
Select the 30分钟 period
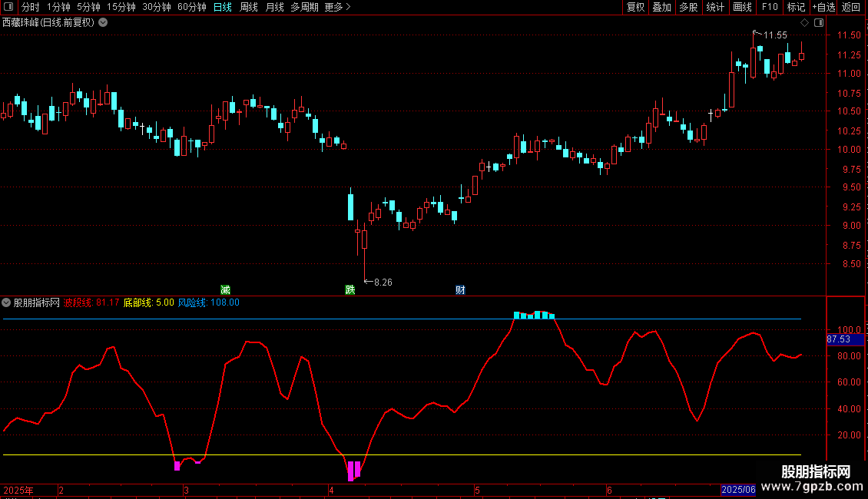(x=157, y=7)
